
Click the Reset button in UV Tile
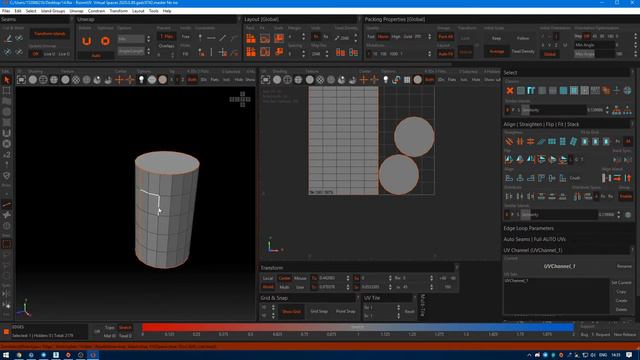pyautogui.click(x=409, y=311)
